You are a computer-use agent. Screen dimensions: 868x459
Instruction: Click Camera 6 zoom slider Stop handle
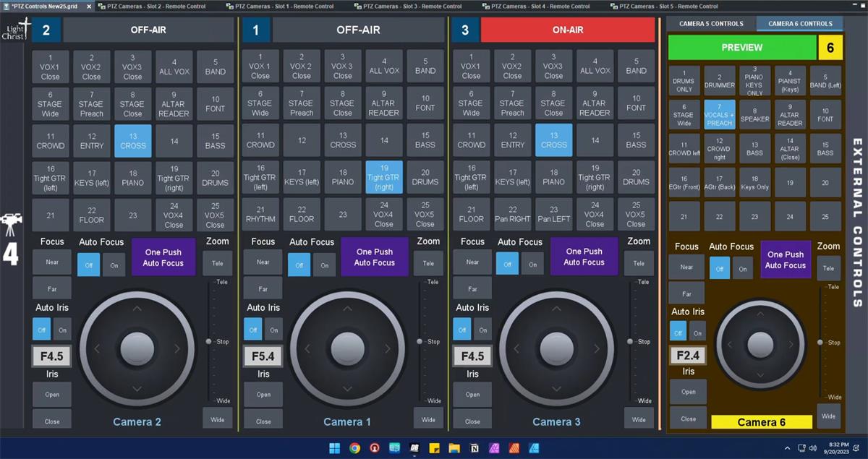(x=820, y=343)
